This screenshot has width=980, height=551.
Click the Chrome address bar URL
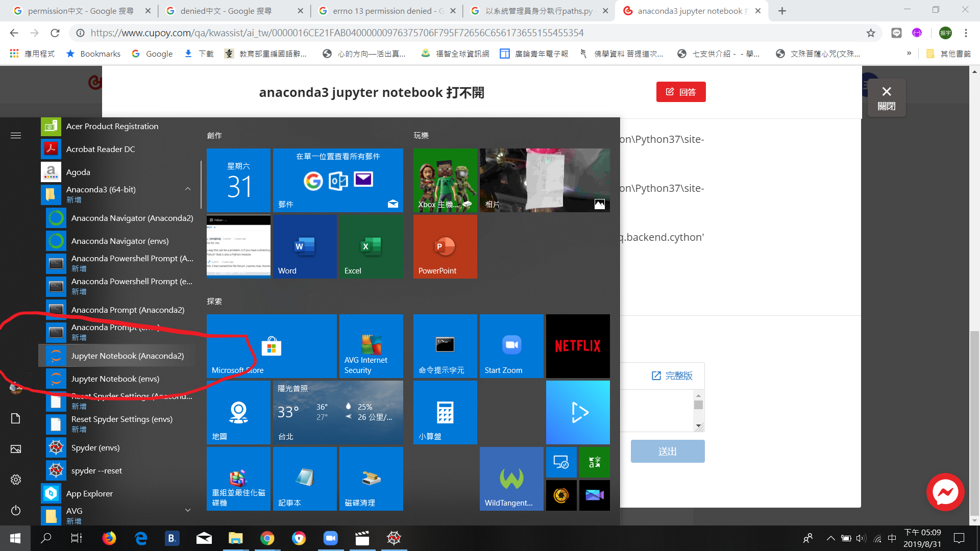(x=337, y=33)
